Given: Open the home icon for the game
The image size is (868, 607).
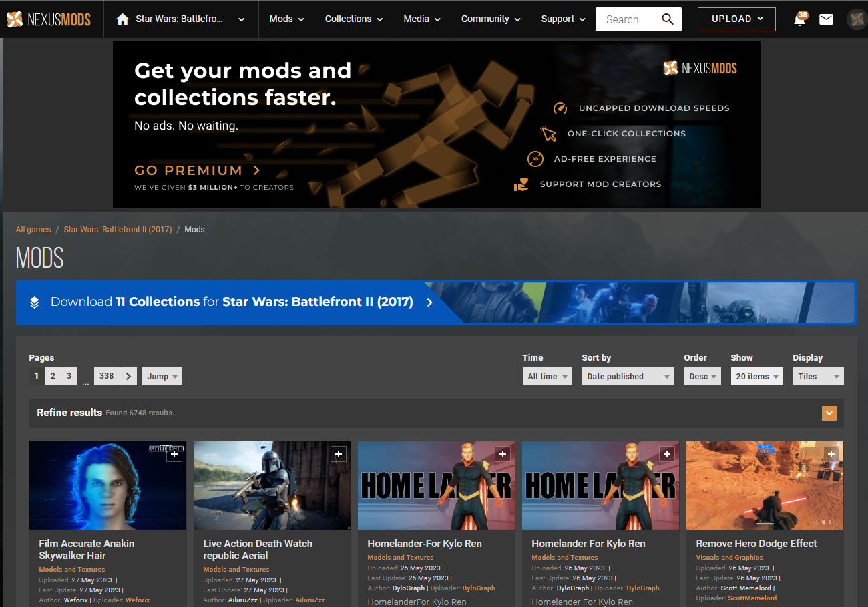Looking at the screenshot, I should (x=122, y=19).
